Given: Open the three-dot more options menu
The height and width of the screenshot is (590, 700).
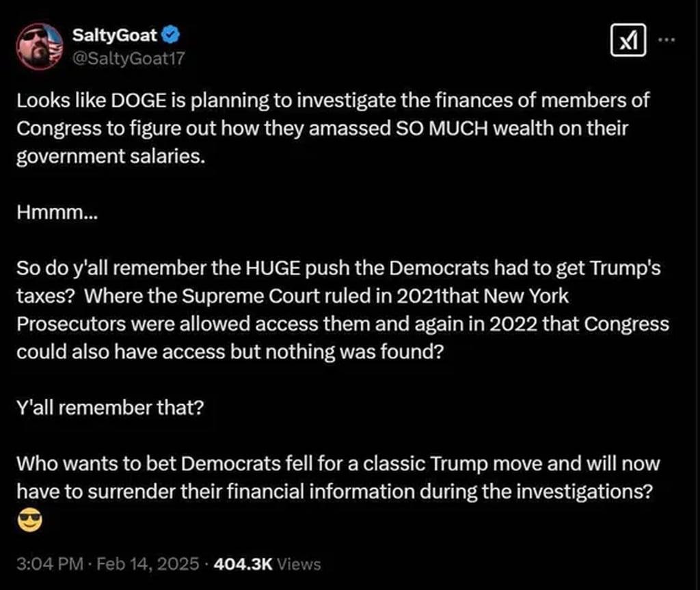Looking at the screenshot, I should click(x=665, y=40).
